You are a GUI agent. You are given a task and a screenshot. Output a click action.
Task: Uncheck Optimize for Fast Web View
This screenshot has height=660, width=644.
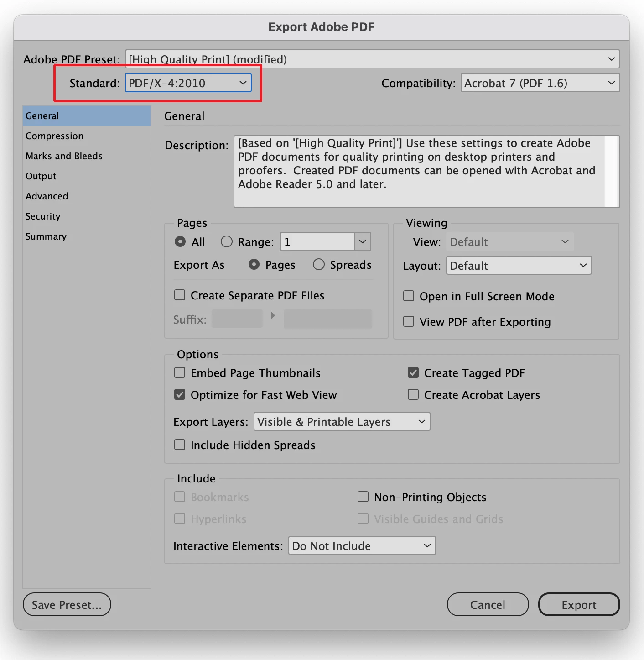[x=180, y=395]
